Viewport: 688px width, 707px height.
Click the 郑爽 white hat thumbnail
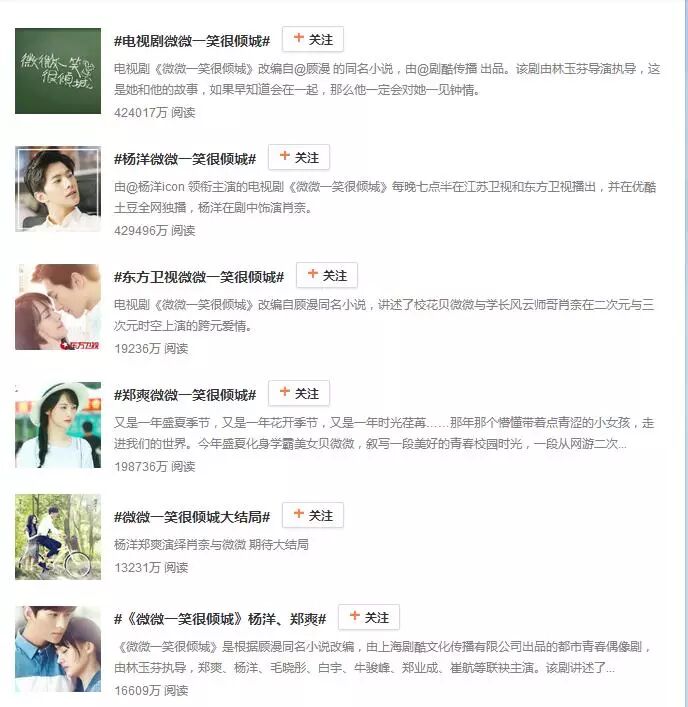click(58, 425)
